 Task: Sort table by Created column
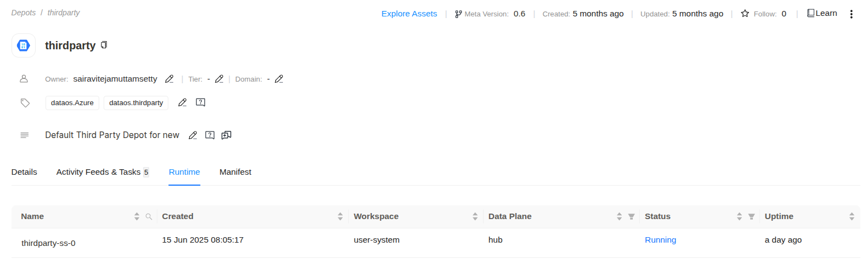coord(340,217)
